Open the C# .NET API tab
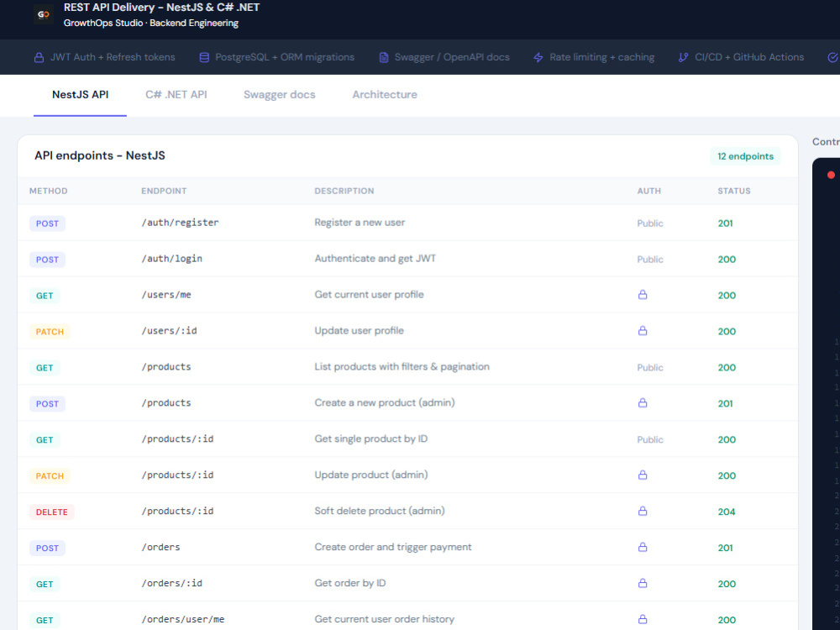 pos(176,95)
